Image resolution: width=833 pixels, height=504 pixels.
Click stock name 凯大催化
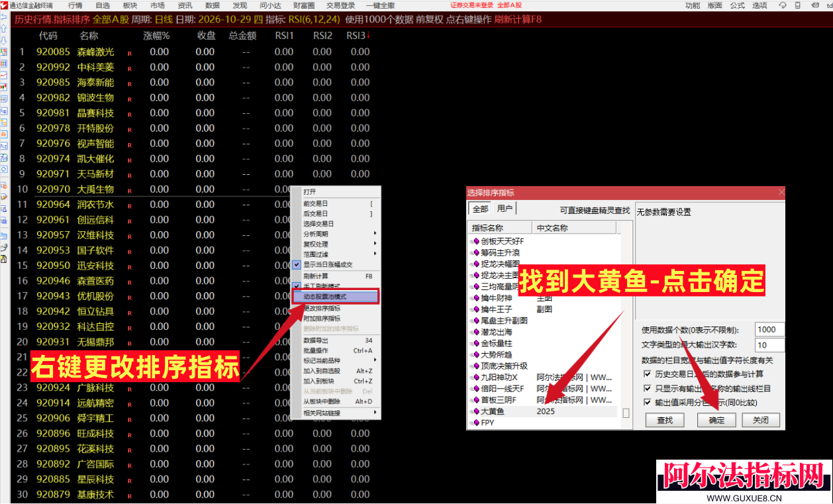[x=95, y=159]
